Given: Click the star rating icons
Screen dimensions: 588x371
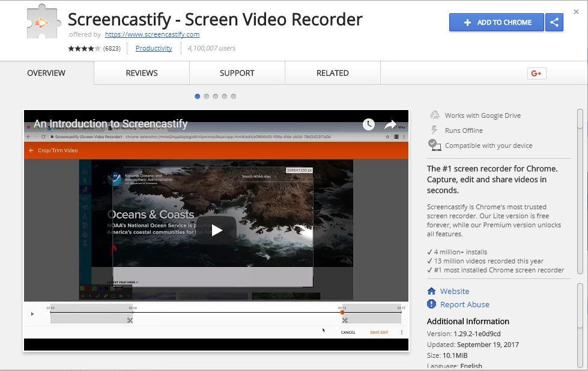Looking at the screenshot, I should 84,49.
